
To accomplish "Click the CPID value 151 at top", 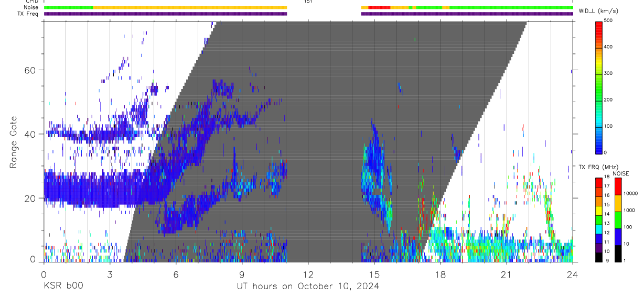I will 308,2.
